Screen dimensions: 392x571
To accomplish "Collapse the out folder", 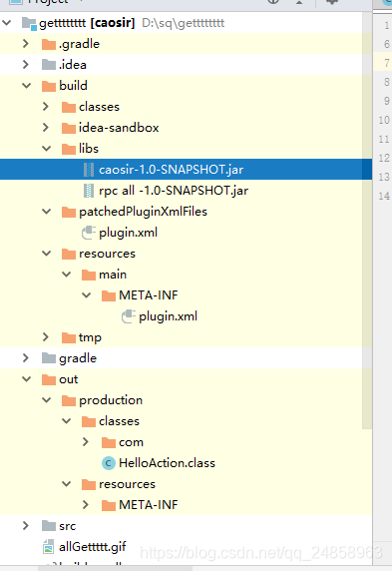I will pyautogui.click(x=26, y=379).
